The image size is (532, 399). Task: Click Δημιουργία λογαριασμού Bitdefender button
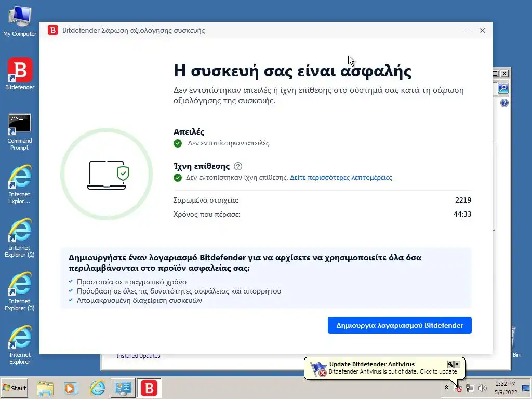(x=400, y=325)
